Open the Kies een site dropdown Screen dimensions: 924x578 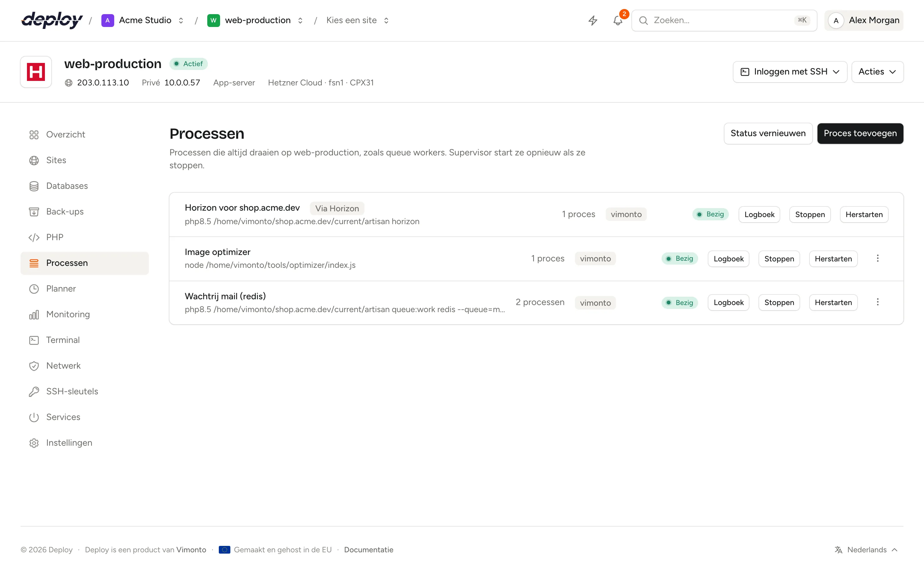click(357, 20)
